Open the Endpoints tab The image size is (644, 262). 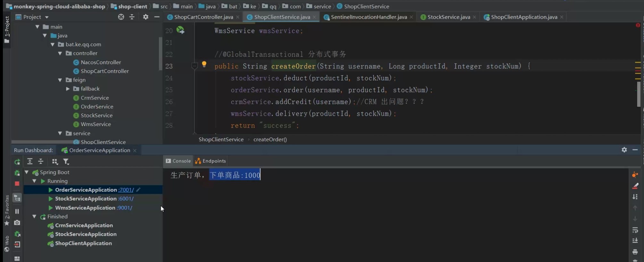(x=211, y=161)
